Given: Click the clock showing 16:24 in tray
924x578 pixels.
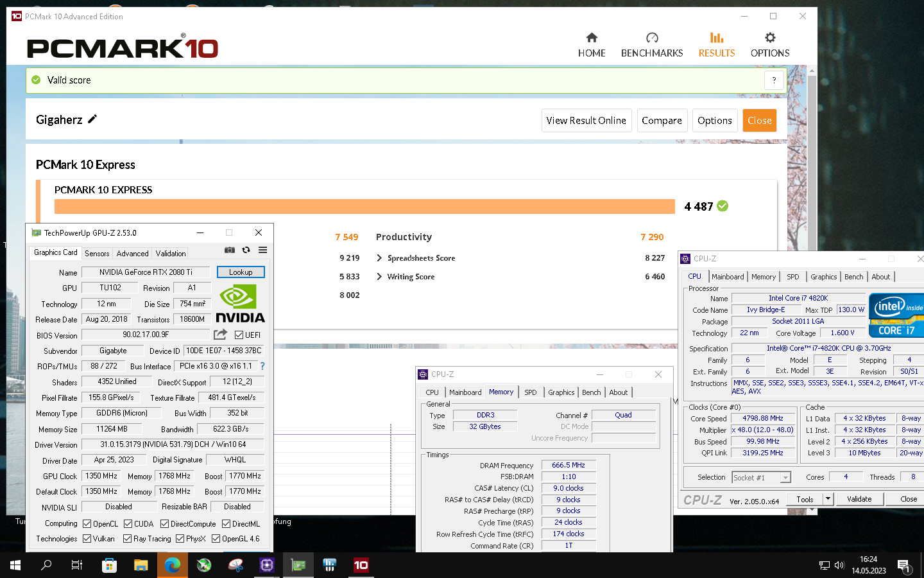Looking at the screenshot, I should (x=869, y=559).
